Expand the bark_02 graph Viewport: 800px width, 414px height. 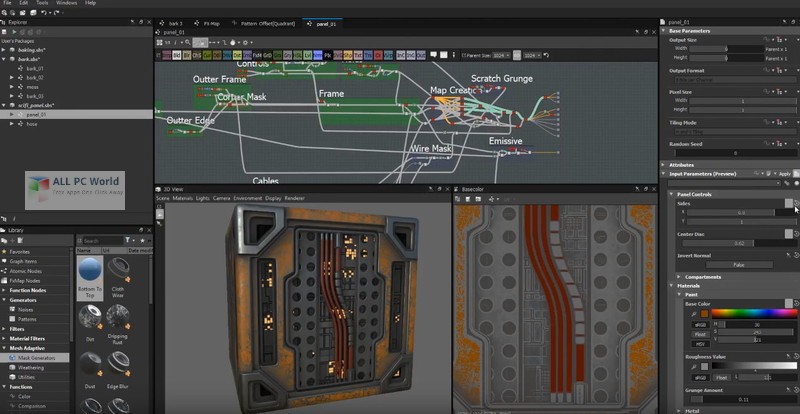tap(12, 78)
